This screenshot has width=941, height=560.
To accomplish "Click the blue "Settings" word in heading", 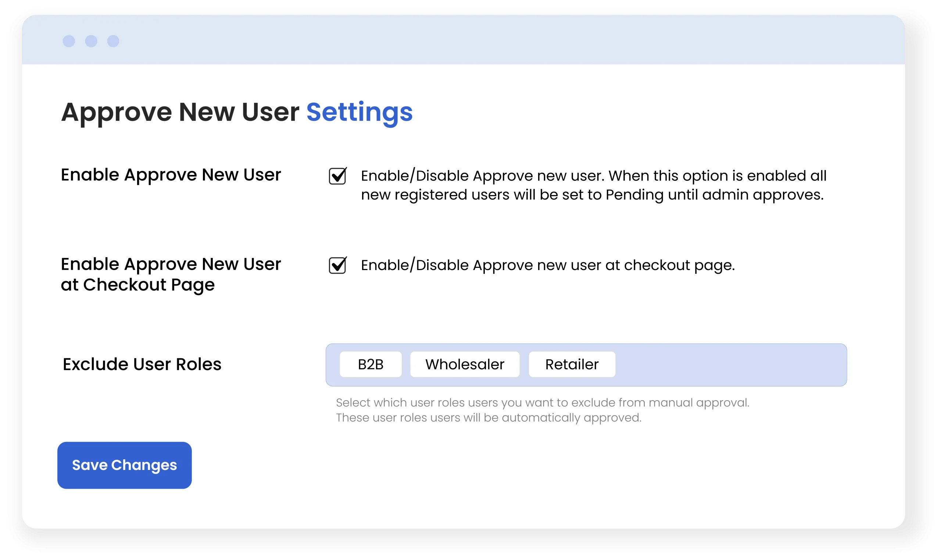I will tap(359, 112).
